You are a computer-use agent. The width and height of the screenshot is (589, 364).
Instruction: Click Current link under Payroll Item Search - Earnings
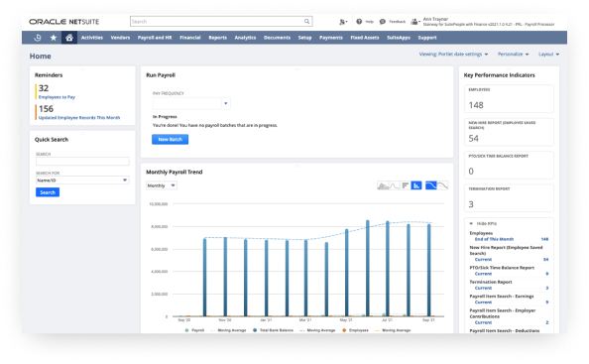(483, 303)
